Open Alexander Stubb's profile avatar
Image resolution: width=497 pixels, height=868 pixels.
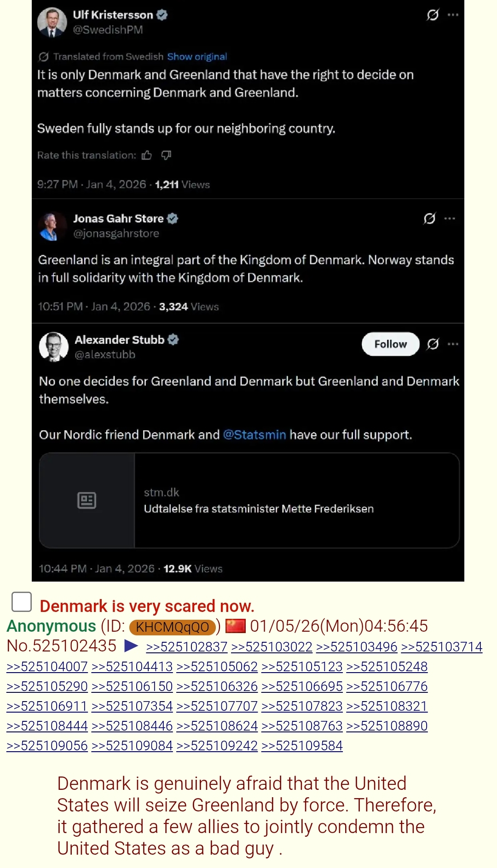point(54,347)
